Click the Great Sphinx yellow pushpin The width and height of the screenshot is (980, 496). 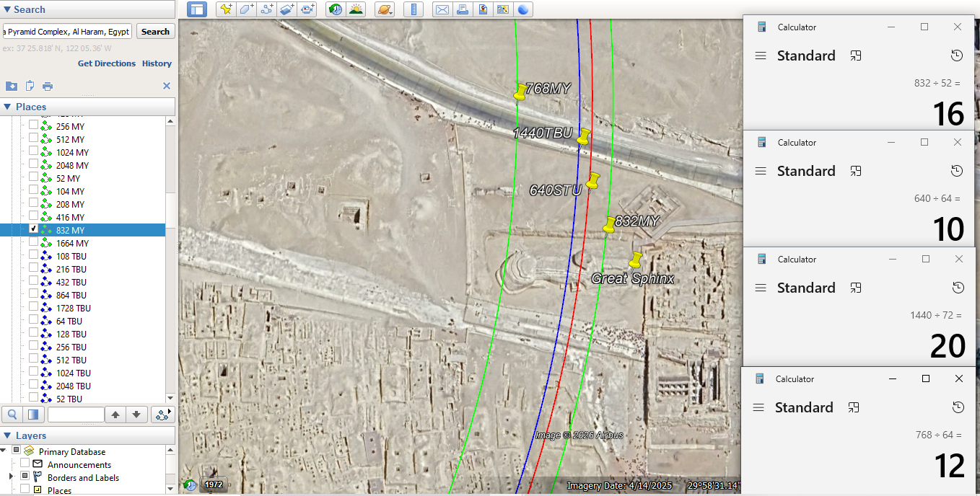pos(635,260)
